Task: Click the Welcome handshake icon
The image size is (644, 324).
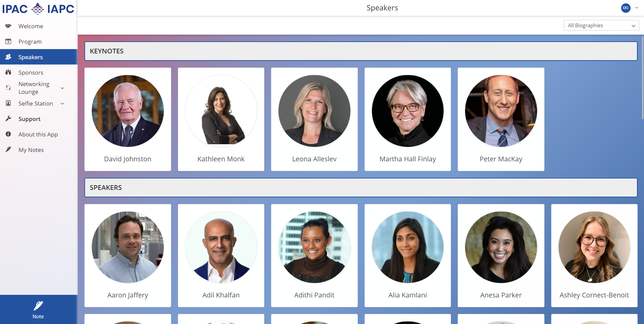Action: coord(8,26)
